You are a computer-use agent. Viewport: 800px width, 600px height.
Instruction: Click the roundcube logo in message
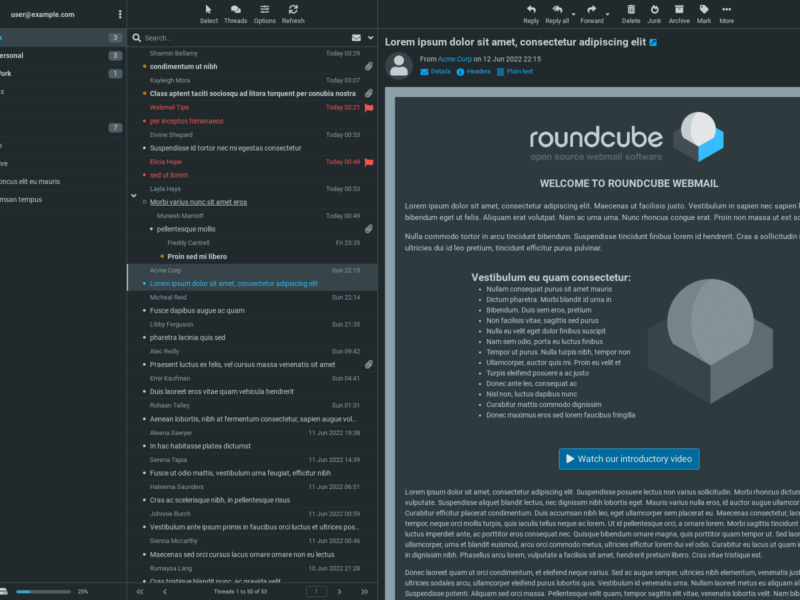pos(627,137)
